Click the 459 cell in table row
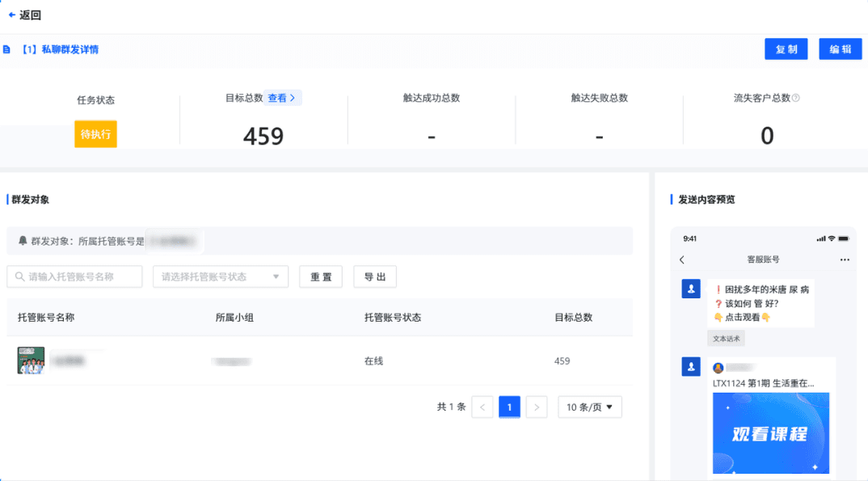868x481 pixels. pos(562,361)
